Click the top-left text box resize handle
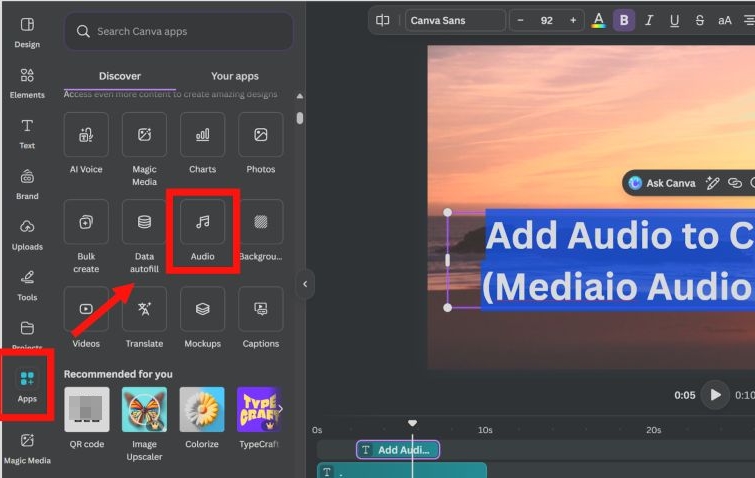This screenshot has height=478, width=755. pos(447,212)
